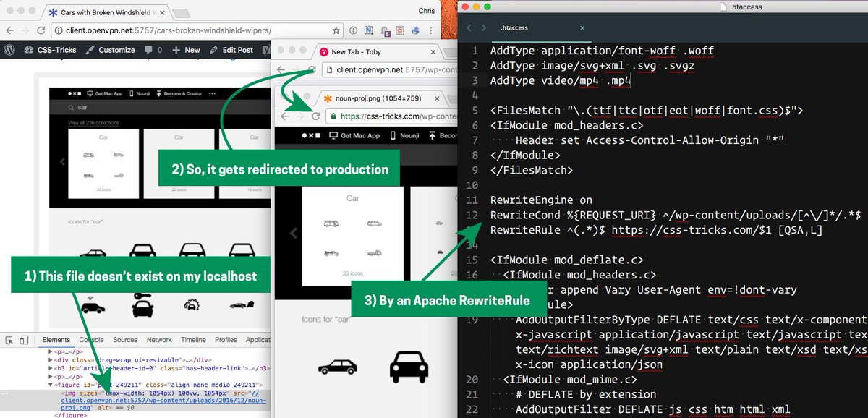Reload the css-tricks.com image window

click(315, 116)
